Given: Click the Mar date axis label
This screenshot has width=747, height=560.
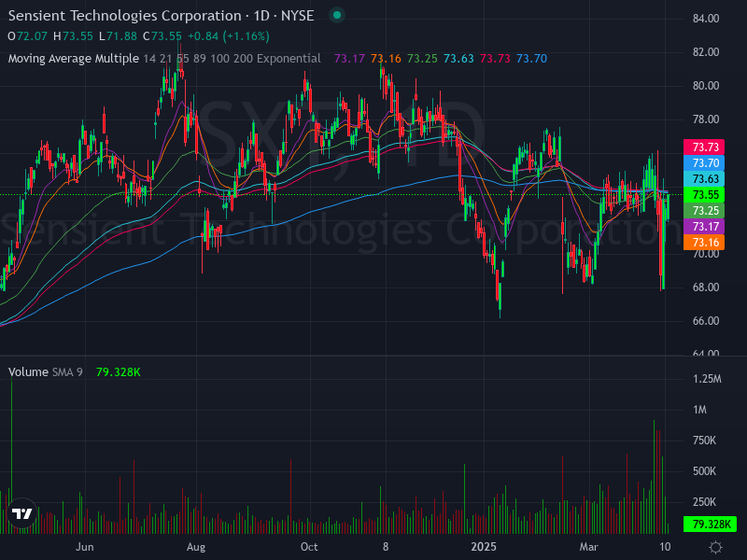Looking at the screenshot, I should tap(588, 547).
